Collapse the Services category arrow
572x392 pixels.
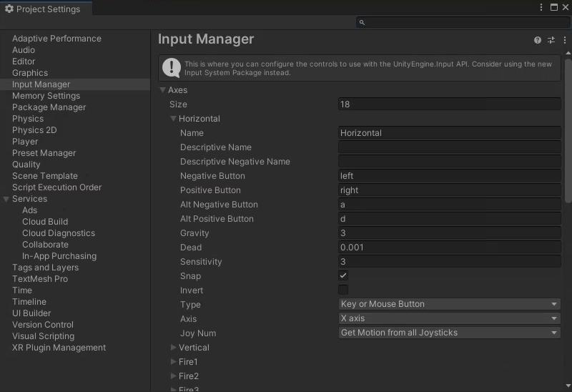pyautogui.click(x=6, y=199)
